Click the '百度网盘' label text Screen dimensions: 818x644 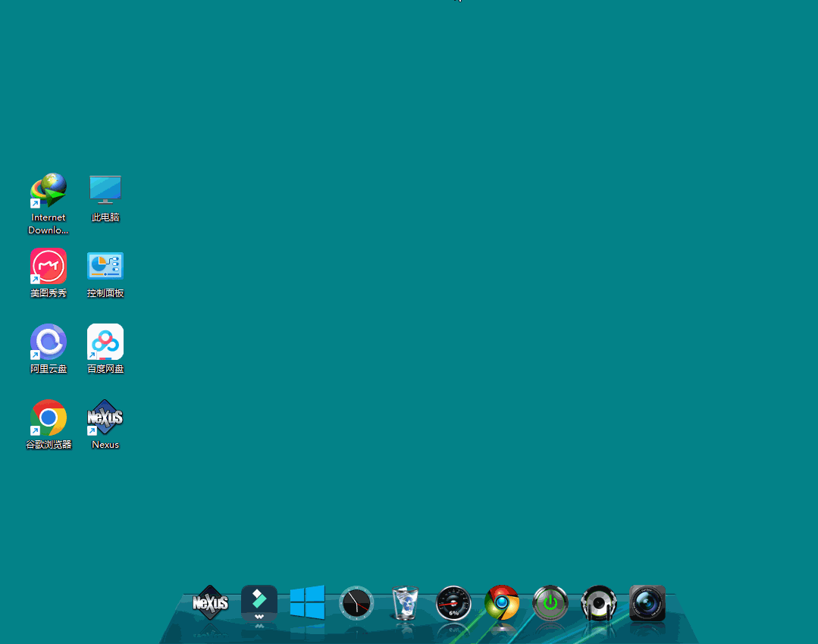coord(105,369)
